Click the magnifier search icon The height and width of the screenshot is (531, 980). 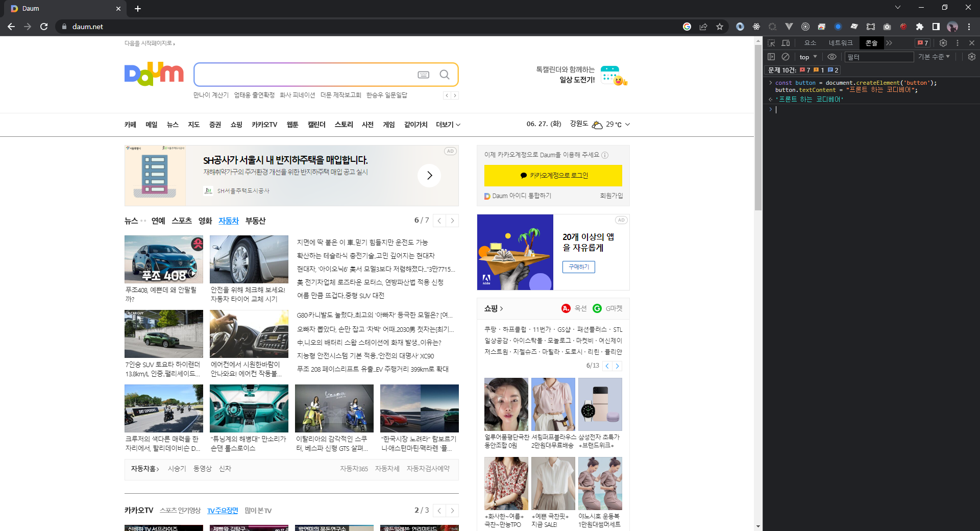(445, 75)
